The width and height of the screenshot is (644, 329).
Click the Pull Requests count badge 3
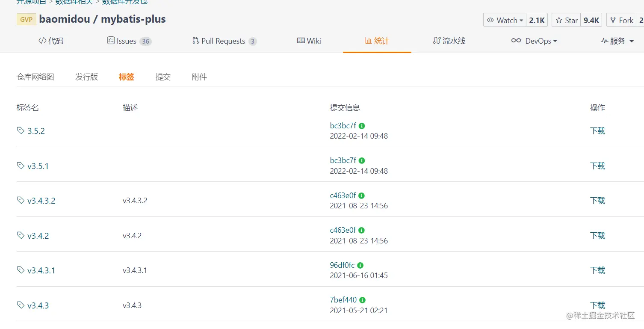[x=253, y=41]
